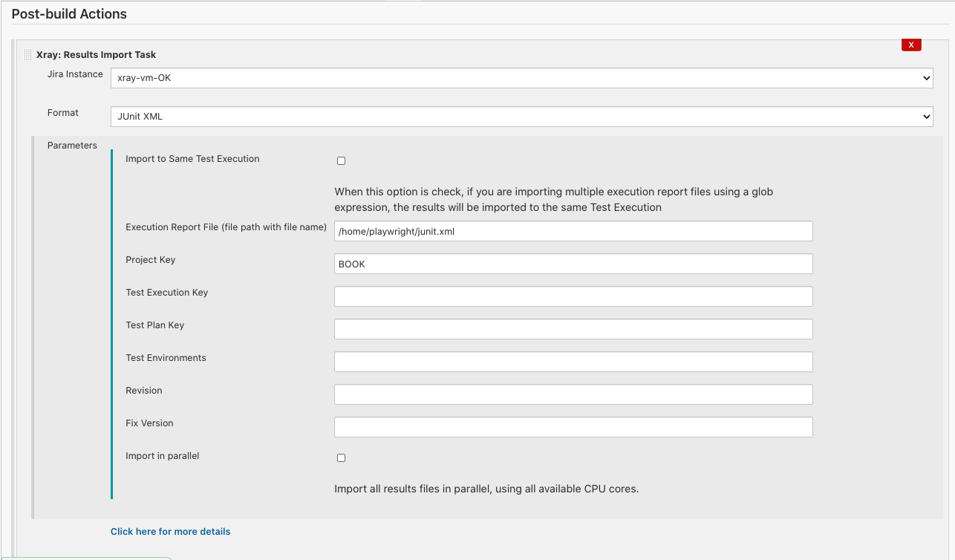
Task: Open the Format dropdown showing JUnit XML
Action: 522,117
